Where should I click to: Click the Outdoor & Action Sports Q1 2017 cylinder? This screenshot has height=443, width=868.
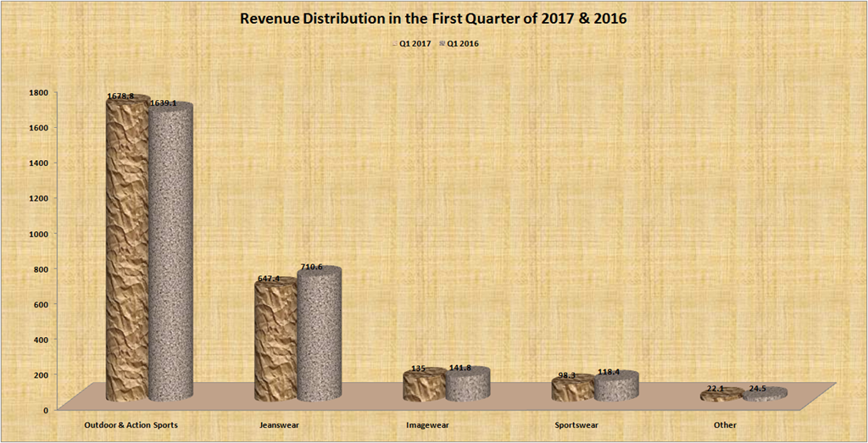127,248
